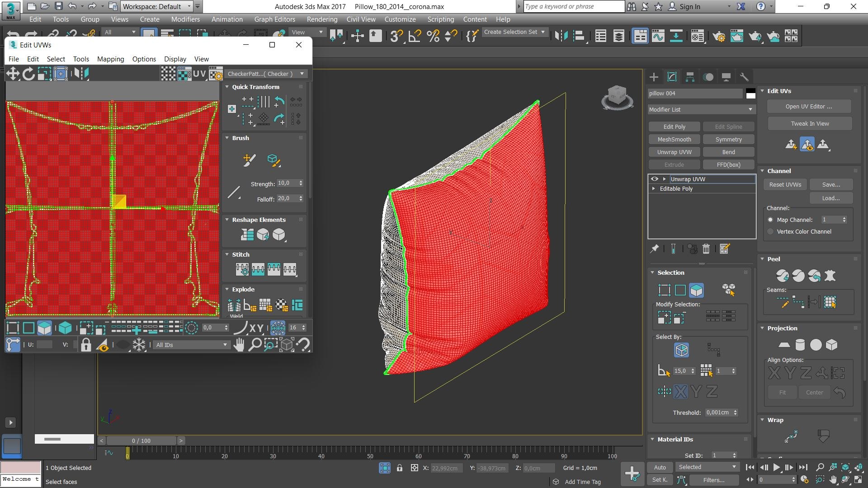Click the Reset UVWs button
868x488 pixels.
(785, 184)
